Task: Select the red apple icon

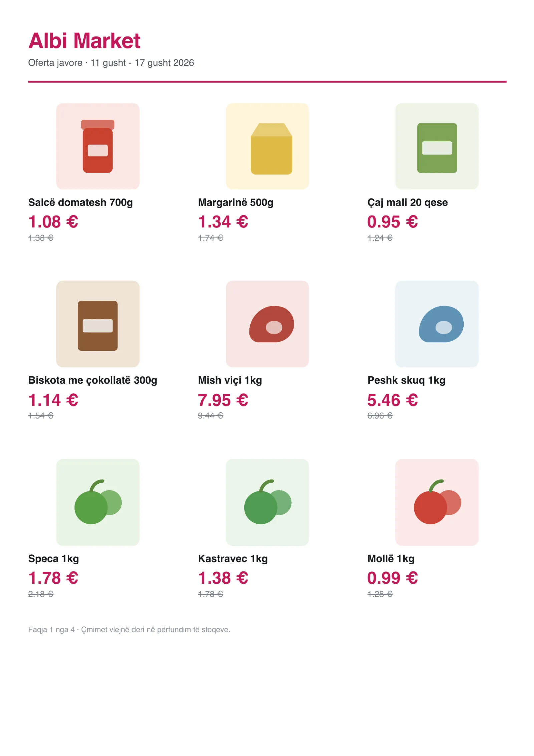Action: [x=437, y=502]
